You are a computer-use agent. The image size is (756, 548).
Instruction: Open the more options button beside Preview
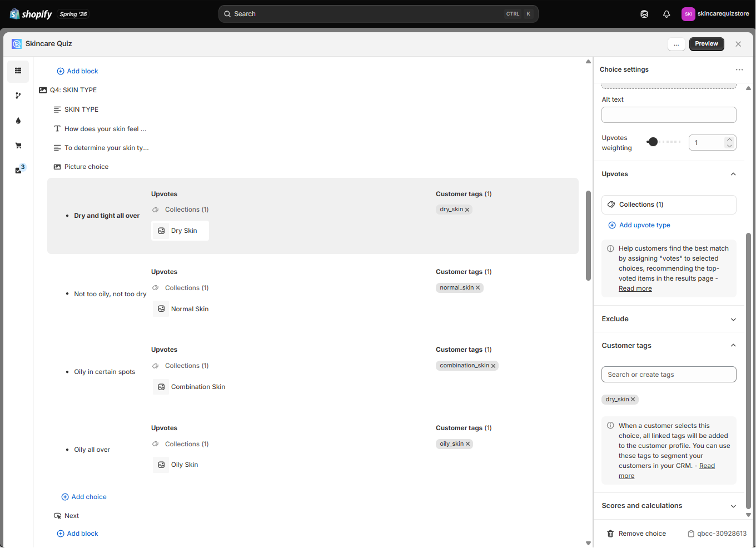pos(677,44)
